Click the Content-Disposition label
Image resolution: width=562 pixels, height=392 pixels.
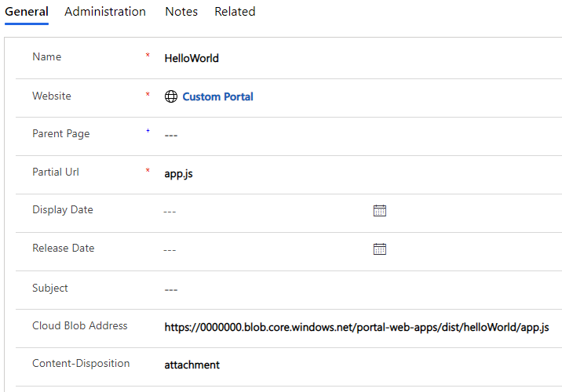pyautogui.click(x=81, y=363)
